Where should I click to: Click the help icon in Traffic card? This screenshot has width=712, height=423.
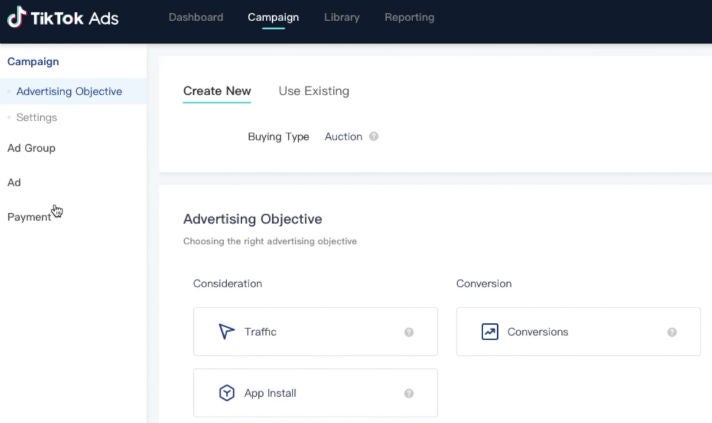[409, 332]
